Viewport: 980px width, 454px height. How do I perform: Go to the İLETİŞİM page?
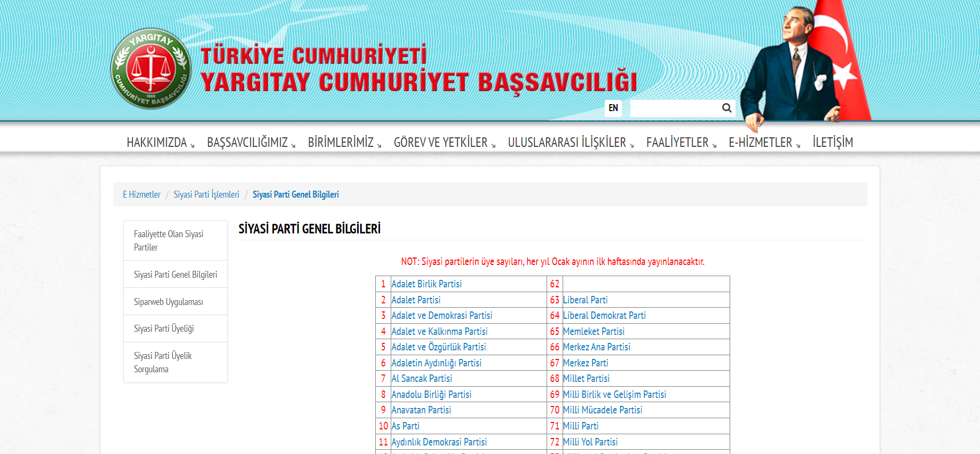coord(833,143)
